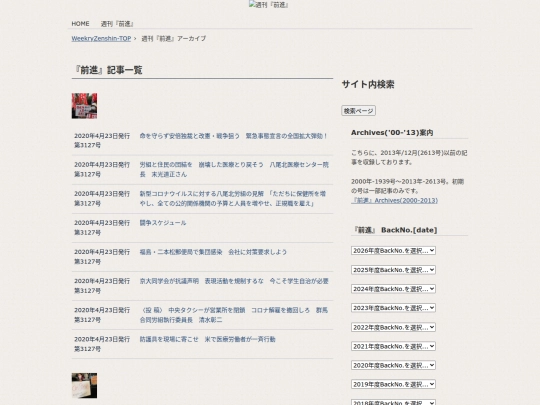540x405 pixels.
Task: Expand the 2023年度BackNo. dropdown
Action: click(x=393, y=308)
